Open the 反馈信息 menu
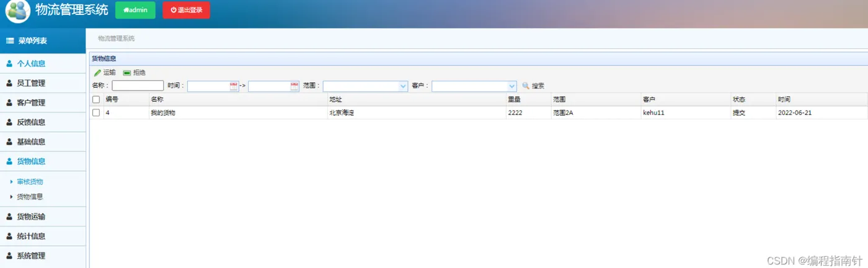 (x=43, y=122)
